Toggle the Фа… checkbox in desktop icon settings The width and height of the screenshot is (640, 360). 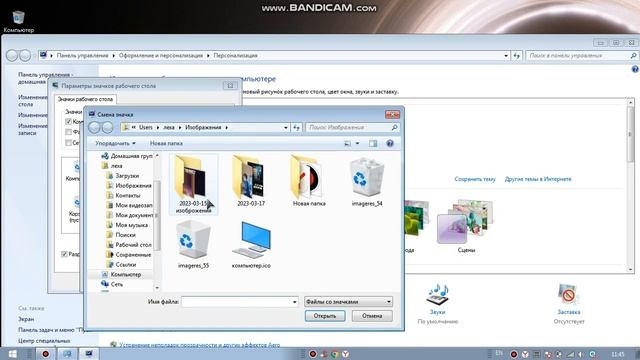pos(69,132)
